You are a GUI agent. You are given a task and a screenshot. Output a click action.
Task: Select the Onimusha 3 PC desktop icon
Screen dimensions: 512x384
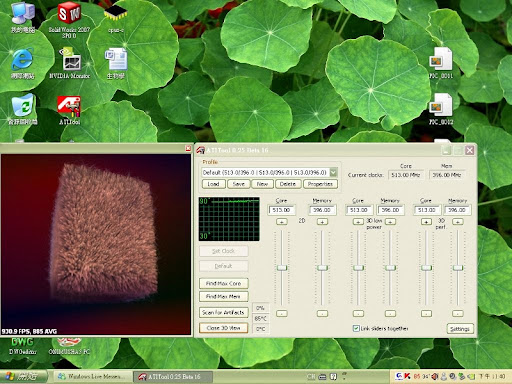click(69, 346)
